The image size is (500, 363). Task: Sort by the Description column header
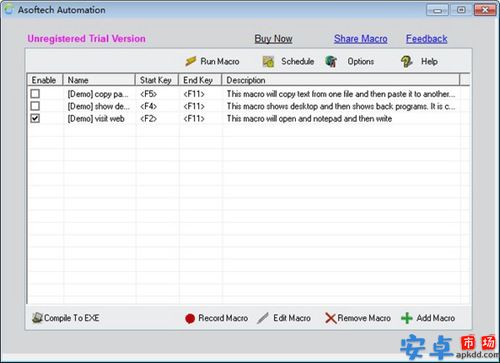tap(341, 80)
